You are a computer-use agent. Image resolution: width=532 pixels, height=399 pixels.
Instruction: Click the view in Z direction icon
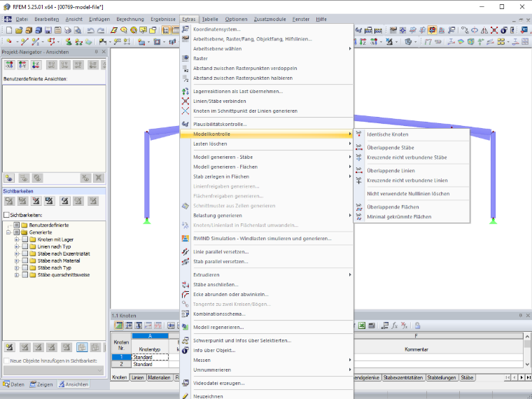(x=36, y=64)
